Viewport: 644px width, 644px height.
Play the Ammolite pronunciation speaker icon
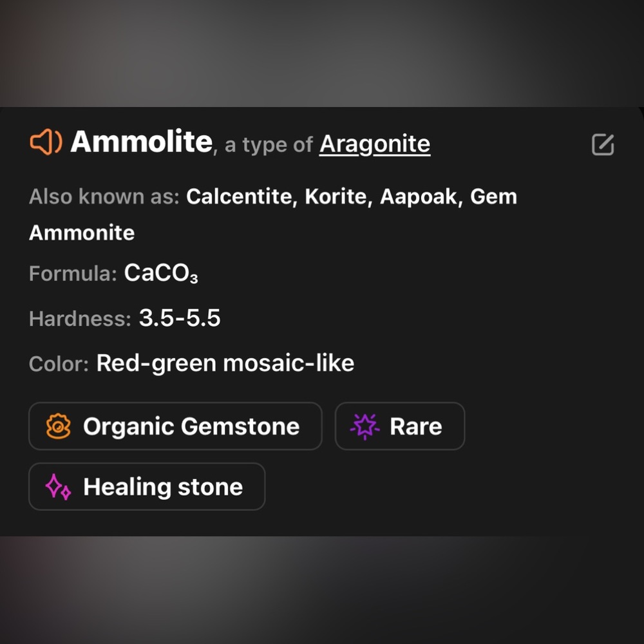click(x=46, y=142)
